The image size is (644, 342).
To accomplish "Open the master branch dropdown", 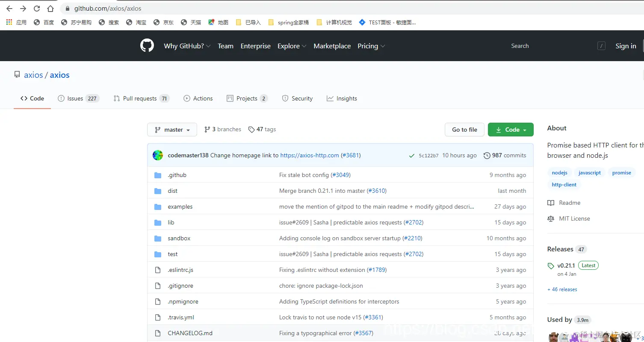I will coord(172,130).
